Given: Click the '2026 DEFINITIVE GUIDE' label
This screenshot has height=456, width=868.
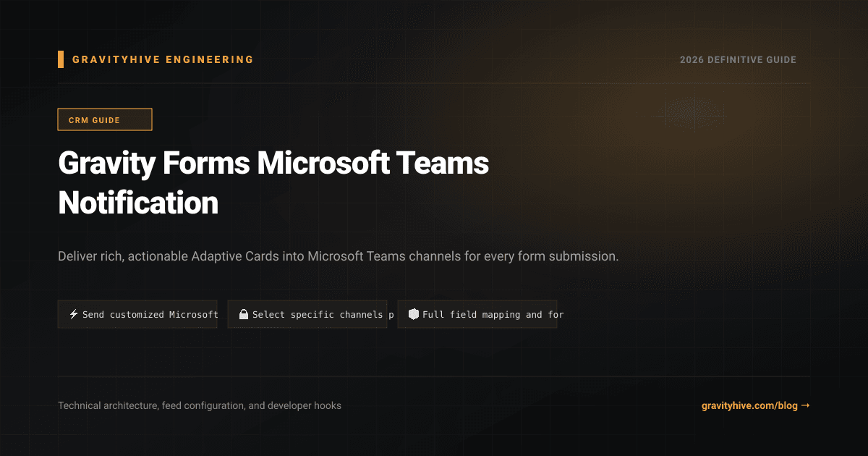Looking at the screenshot, I should coord(738,59).
